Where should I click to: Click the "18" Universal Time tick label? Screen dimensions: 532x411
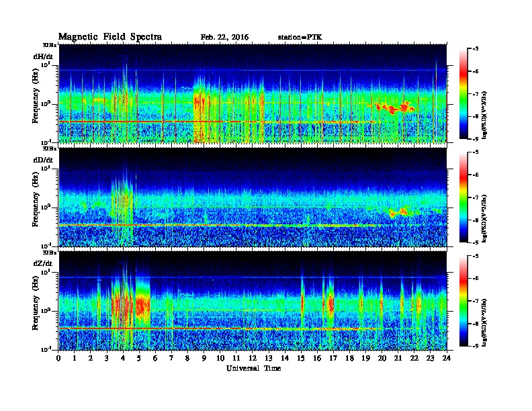349,358
